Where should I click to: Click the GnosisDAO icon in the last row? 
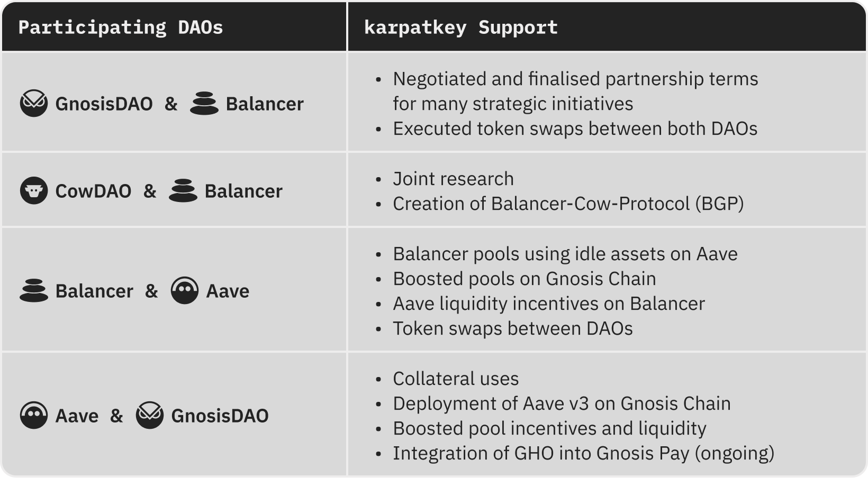click(150, 415)
